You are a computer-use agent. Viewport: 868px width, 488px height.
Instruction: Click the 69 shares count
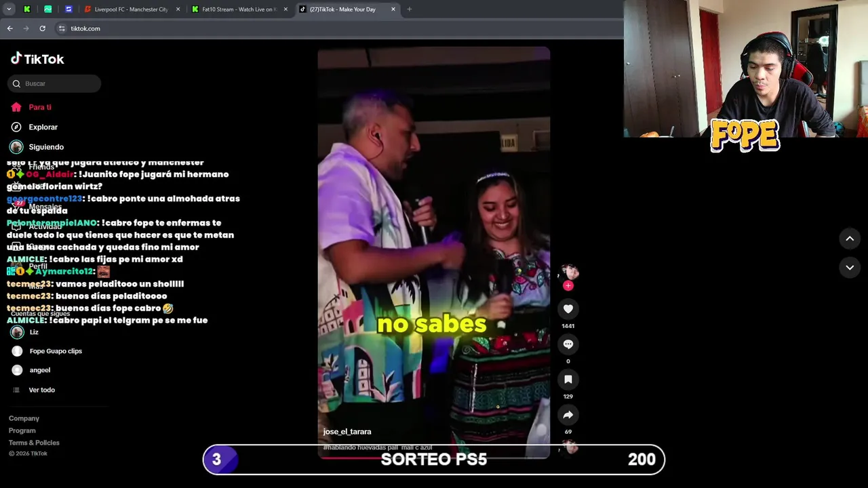pyautogui.click(x=568, y=432)
